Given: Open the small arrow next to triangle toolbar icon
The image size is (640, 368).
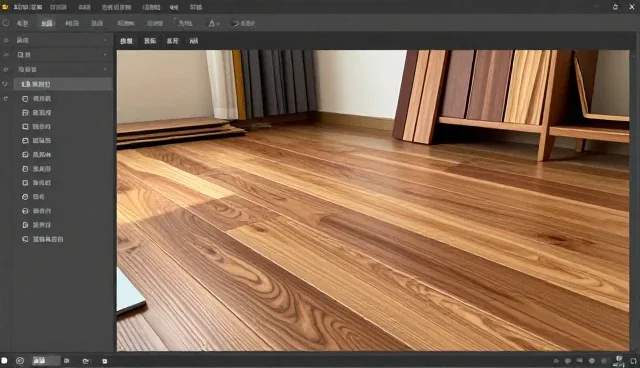Looking at the screenshot, I should 218,24.
